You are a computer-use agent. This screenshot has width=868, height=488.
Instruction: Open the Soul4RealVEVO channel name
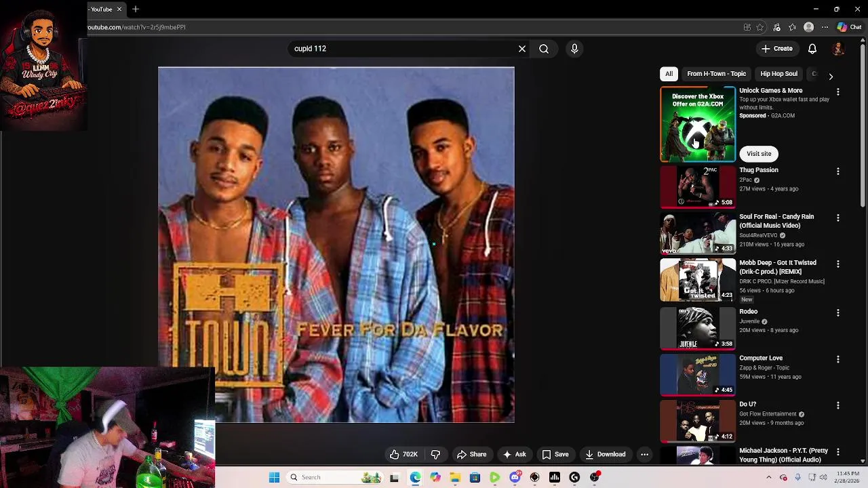(x=758, y=235)
